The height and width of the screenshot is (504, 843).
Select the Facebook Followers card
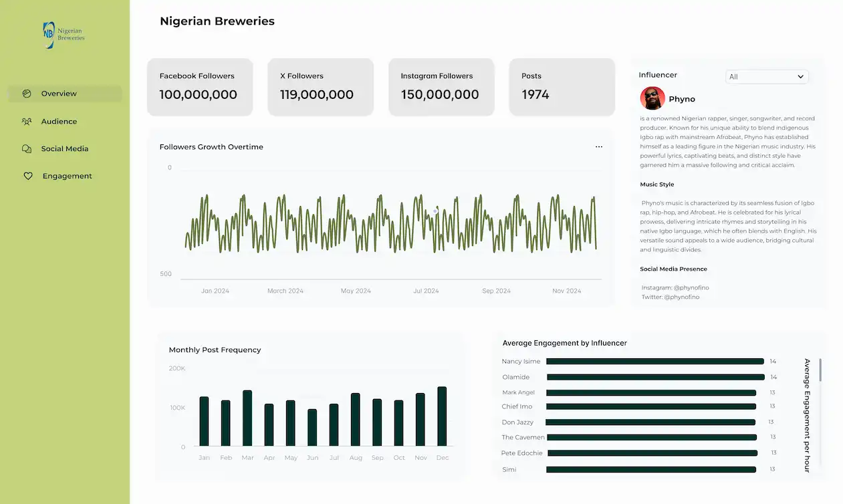pyautogui.click(x=200, y=87)
